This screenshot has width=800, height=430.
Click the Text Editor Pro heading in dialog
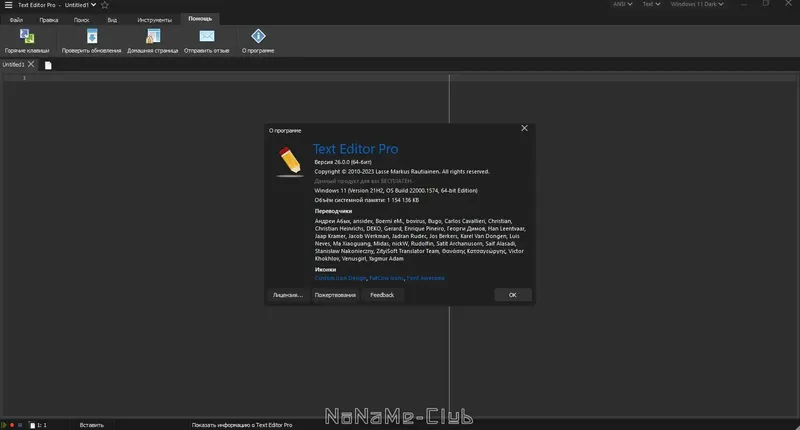pos(355,149)
